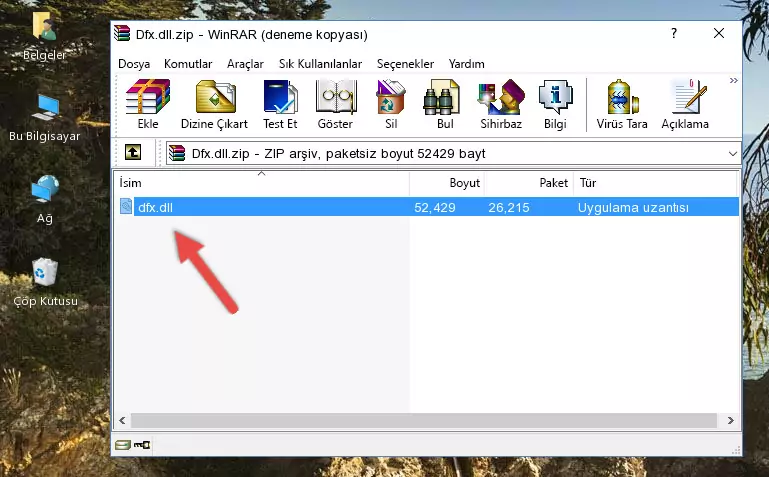Select Belgeler desktop icon
This screenshot has height=477, width=769.
point(44,36)
